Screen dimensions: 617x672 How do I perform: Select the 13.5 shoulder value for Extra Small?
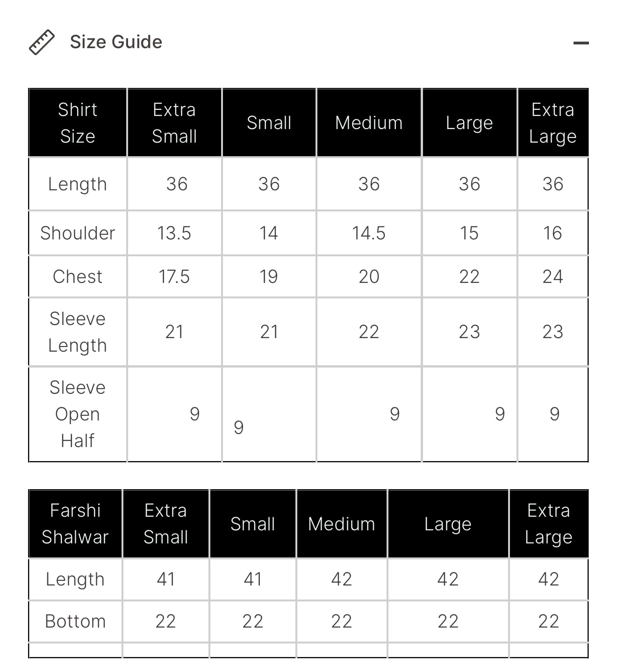[174, 233]
